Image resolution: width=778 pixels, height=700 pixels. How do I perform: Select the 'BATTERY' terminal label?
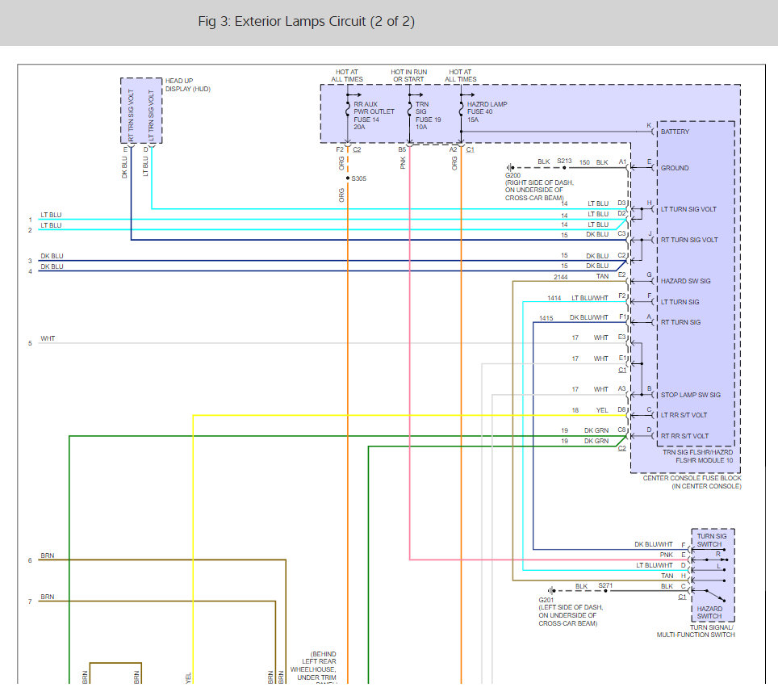tap(675, 132)
